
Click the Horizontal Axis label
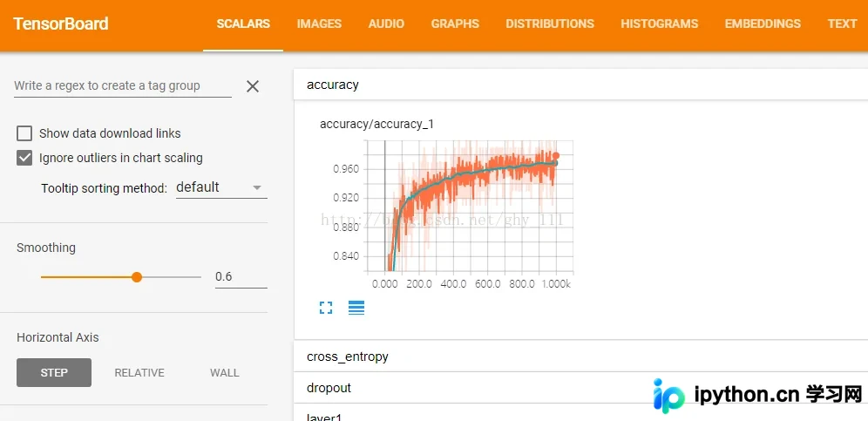(58, 337)
